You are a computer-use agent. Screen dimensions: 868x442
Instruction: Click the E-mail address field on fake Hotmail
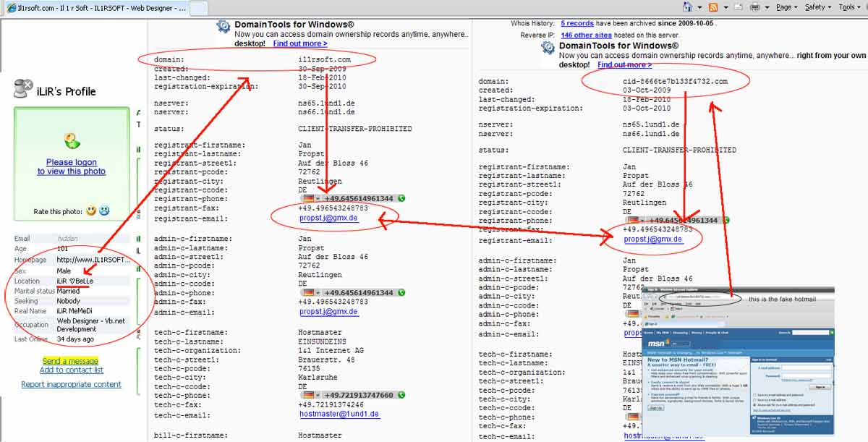[806, 369]
